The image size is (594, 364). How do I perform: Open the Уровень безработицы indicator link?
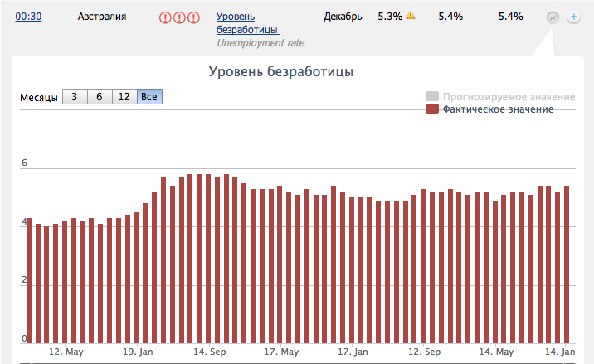[x=248, y=22]
